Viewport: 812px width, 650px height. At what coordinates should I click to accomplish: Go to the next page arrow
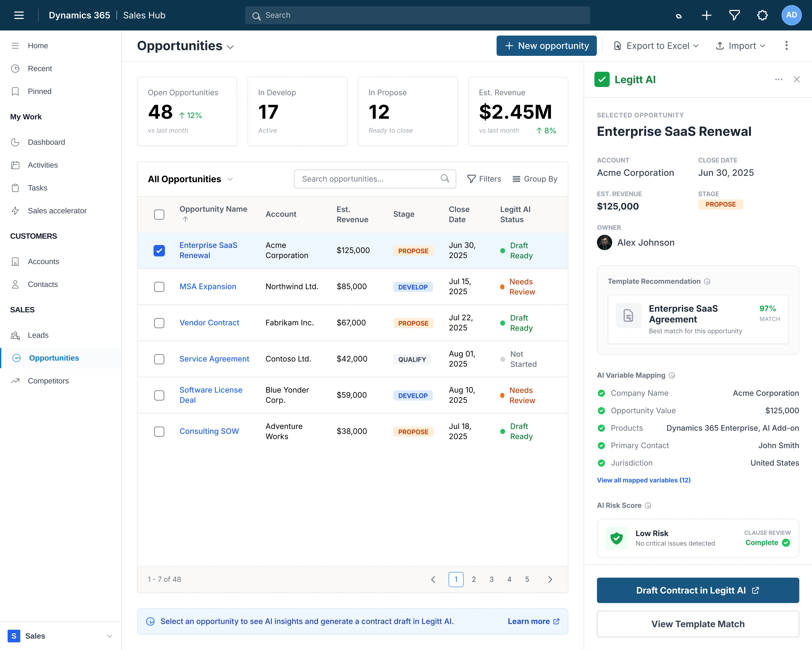(x=550, y=580)
